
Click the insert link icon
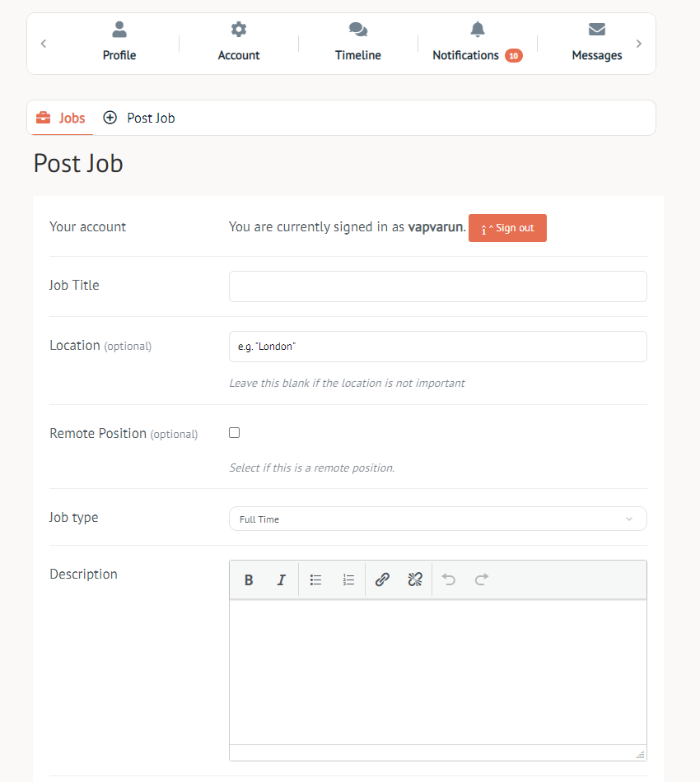click(x=382, y=580)
